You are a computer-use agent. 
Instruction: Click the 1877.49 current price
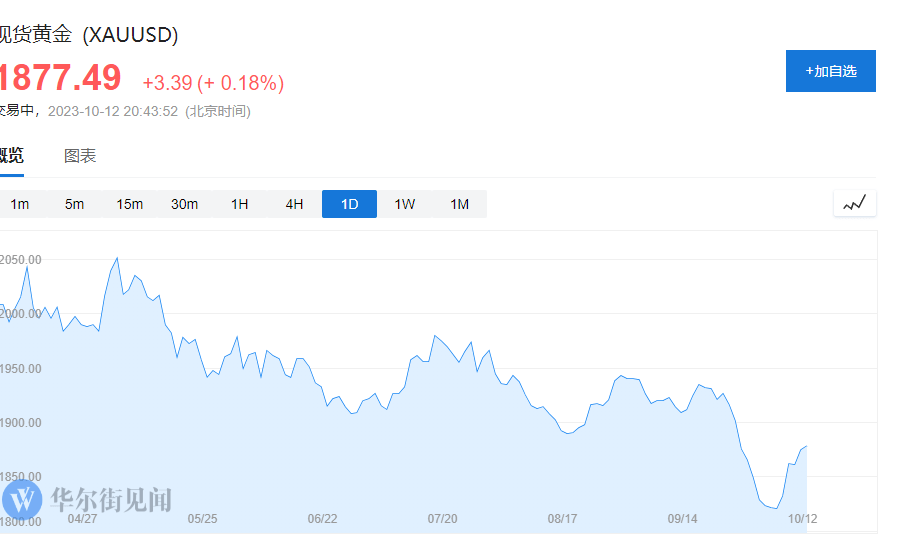58,78
